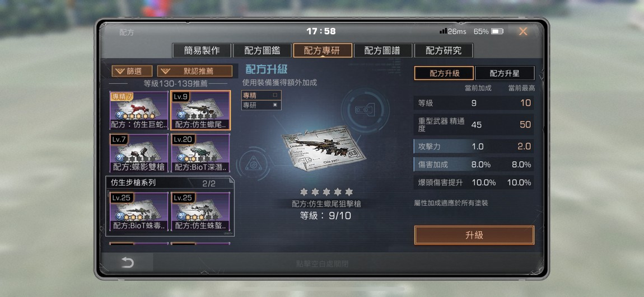The image size is (644, 297).
Task: Collapse the 仿生步槍系列 group header
Action: point(169,183)
